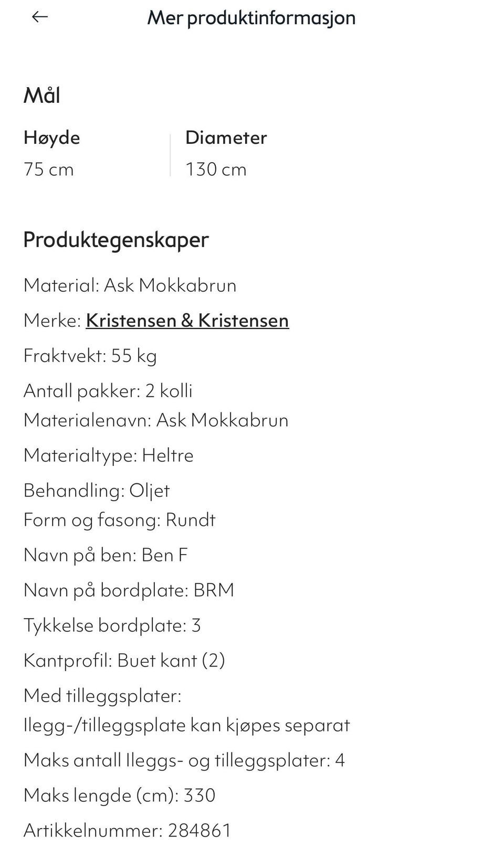The width and height of the screenshot is (504, 868).
Task: Click the 'Artikkelnummer: 284861' line
Action: [x=127, y=831]
